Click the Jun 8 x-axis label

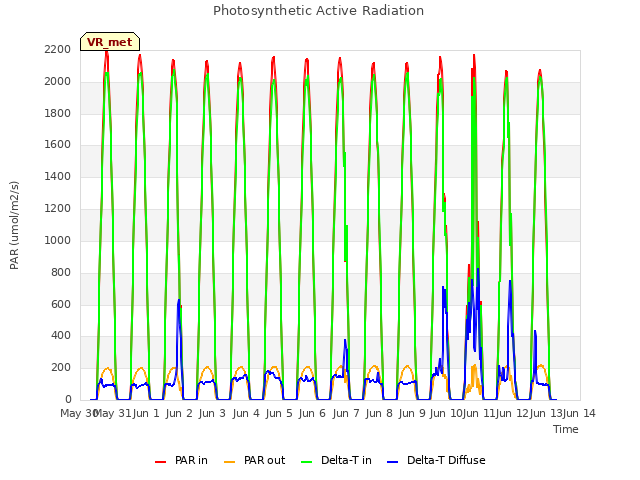[379, 413]
